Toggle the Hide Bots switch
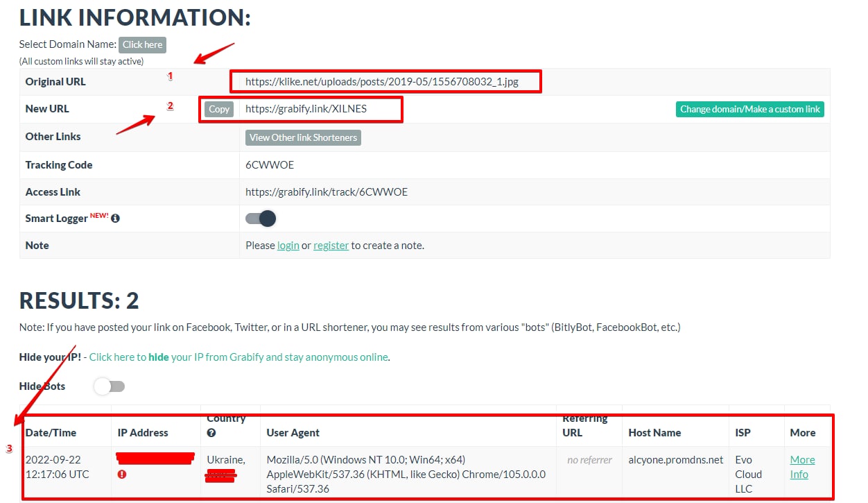The image size is (868, 503). [x=110, y=386]
